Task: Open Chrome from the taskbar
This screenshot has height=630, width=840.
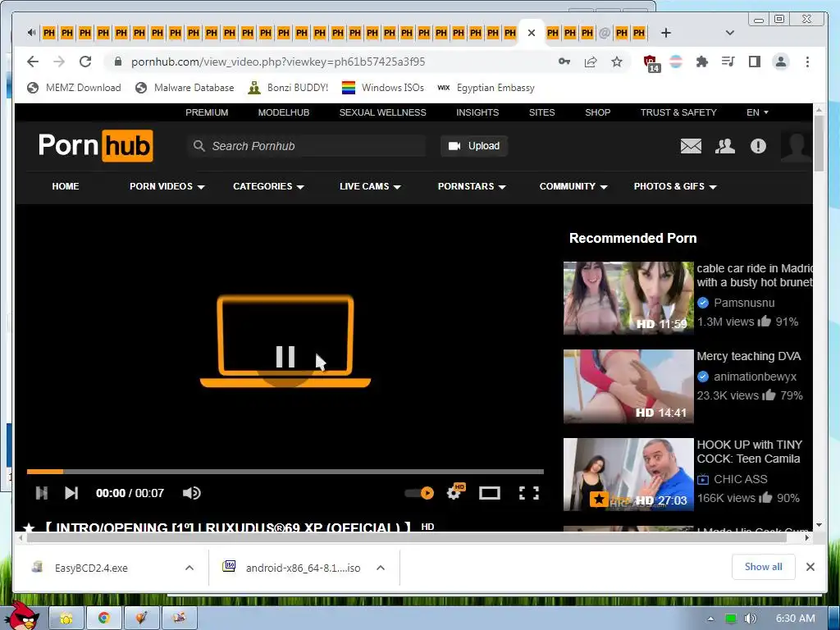Action: pyautogui.click(x=104, y=619)
